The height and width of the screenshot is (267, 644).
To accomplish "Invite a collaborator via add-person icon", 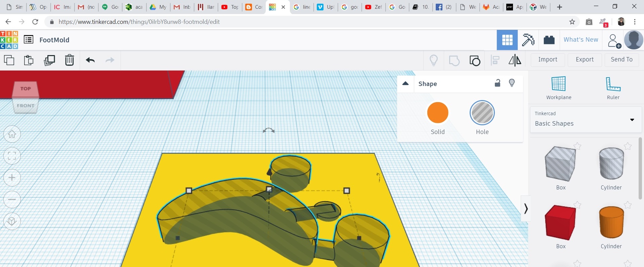I will click(x=614, y=41).
